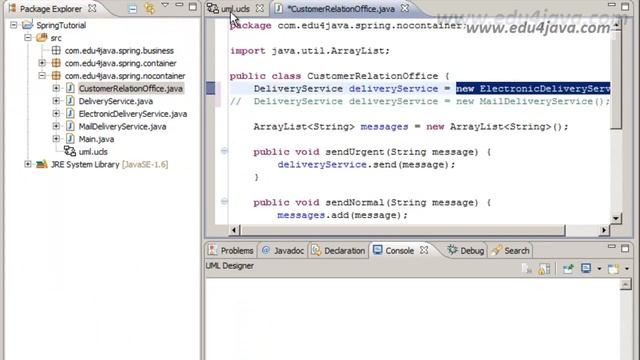Expand MailDeliveryService.java tree node
This screenshot has width=640, height=360.
56,127
